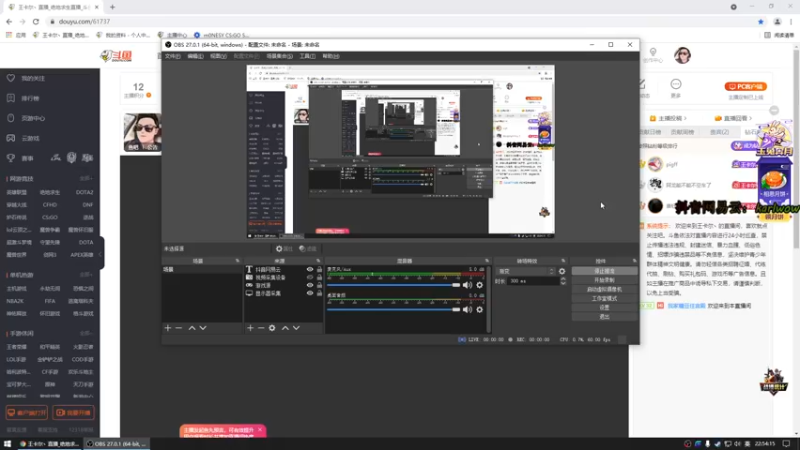Move the scene up in the Scenes list

[x=192, y=328]
